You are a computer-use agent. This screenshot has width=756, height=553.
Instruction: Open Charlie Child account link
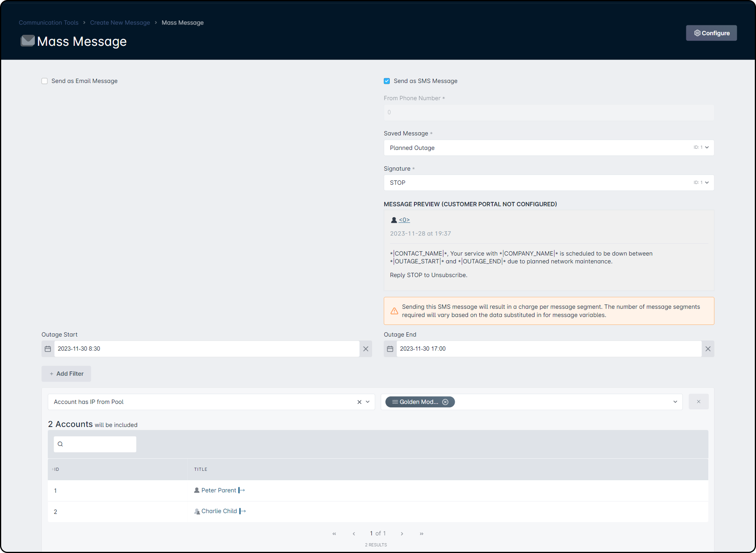point(219,511)
